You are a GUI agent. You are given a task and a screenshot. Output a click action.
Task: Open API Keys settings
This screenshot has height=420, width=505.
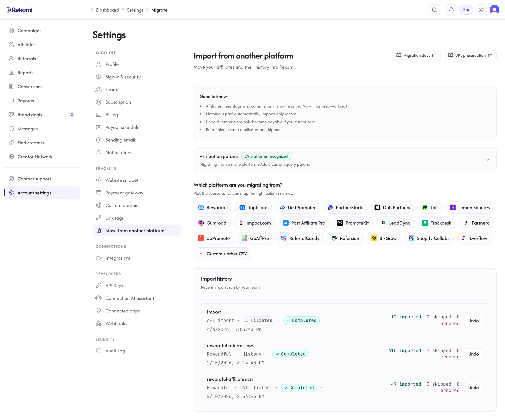[x=137, y=285]
